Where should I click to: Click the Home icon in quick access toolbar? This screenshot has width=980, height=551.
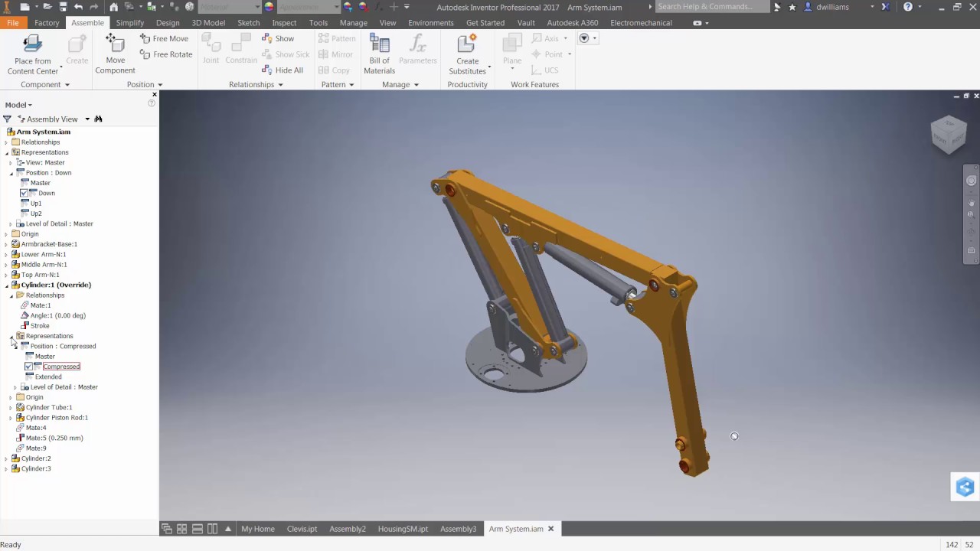[x=114, y=7]
